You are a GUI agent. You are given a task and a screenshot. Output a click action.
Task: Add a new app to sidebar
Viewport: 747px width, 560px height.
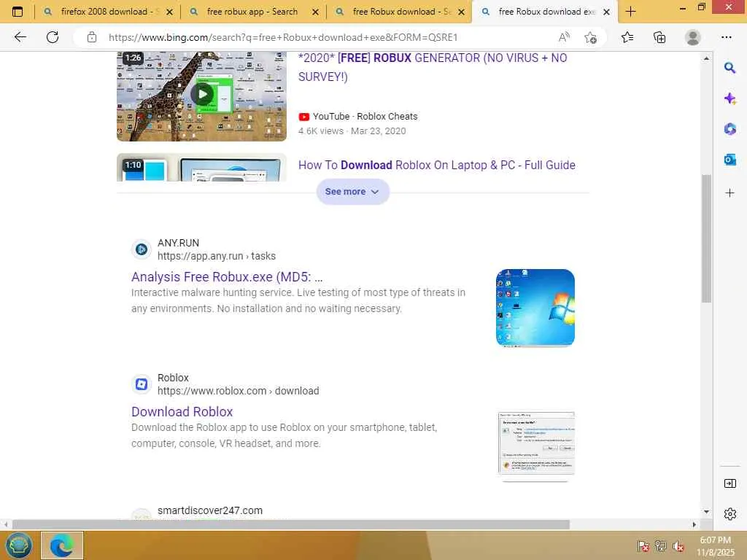tap(729, 192)
